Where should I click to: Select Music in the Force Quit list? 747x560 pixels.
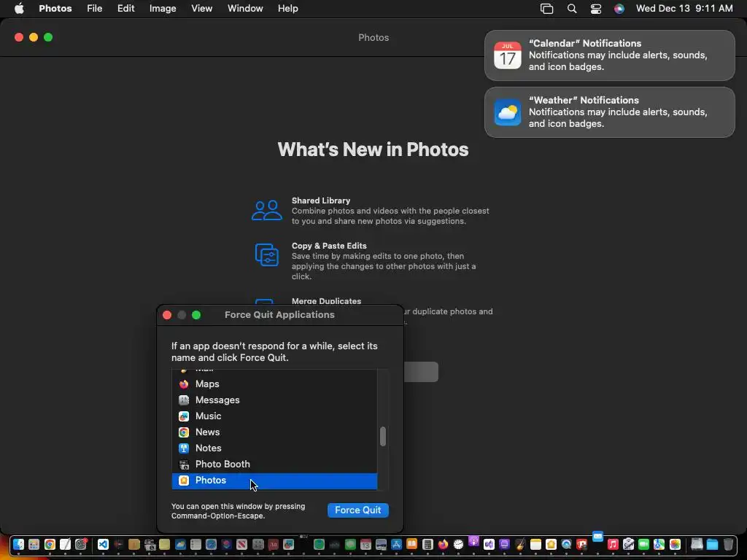[x=274, y=416]
